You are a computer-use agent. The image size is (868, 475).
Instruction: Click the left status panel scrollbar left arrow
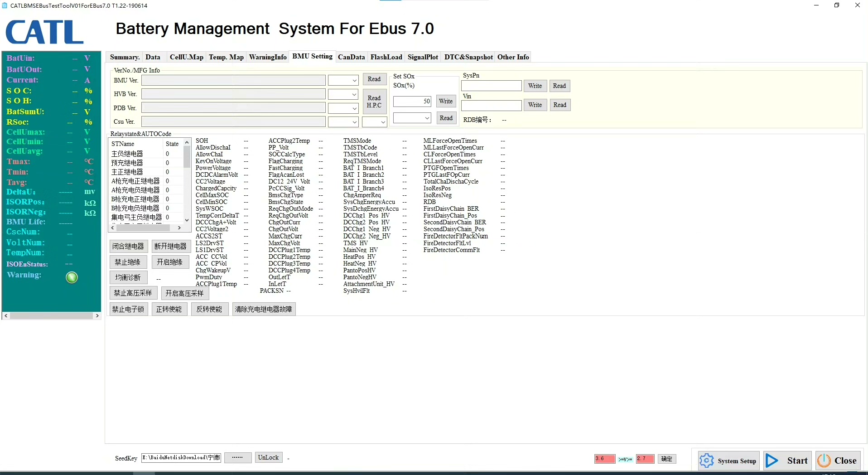pos(6,316)
